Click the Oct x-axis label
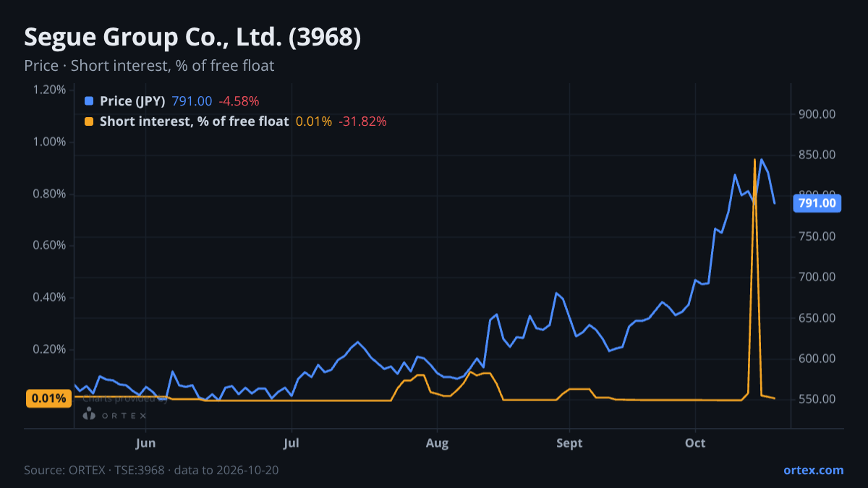This screenshot has width=868, height=488. point(695,442)
